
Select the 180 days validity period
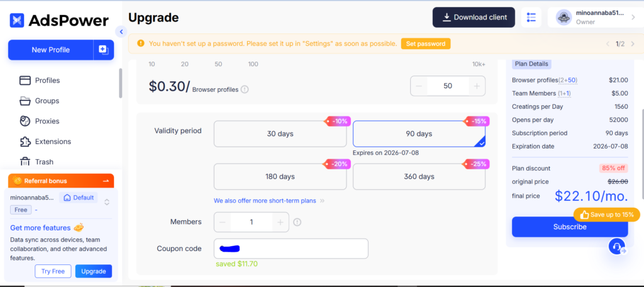(280, 176)
